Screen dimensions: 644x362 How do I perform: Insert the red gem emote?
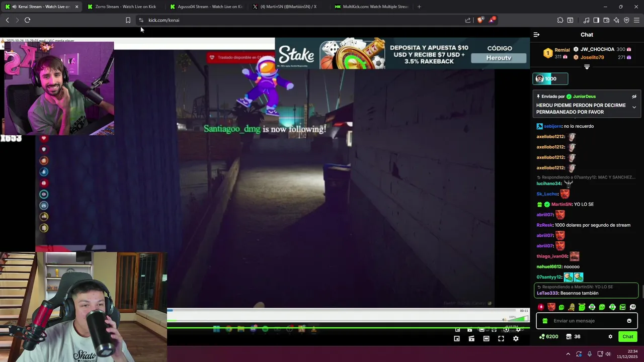coord(541,307)
